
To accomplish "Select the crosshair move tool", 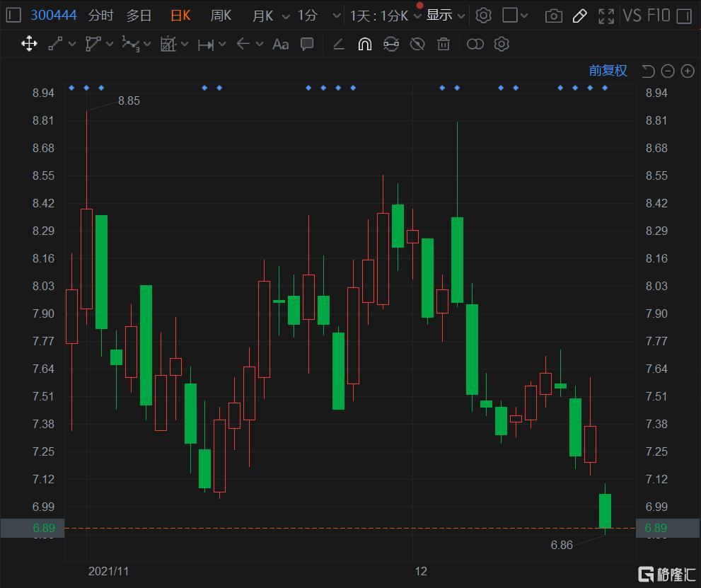I will tap(29, 44).
